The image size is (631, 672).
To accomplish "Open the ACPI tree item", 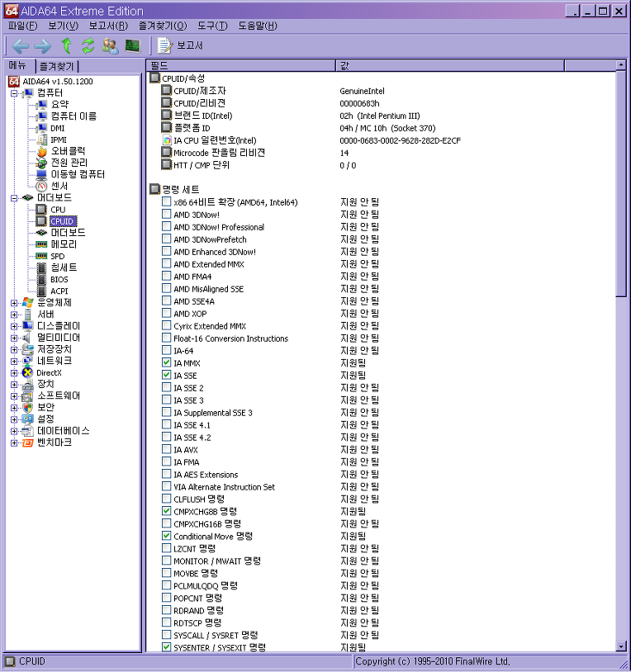I will (59, 291).
